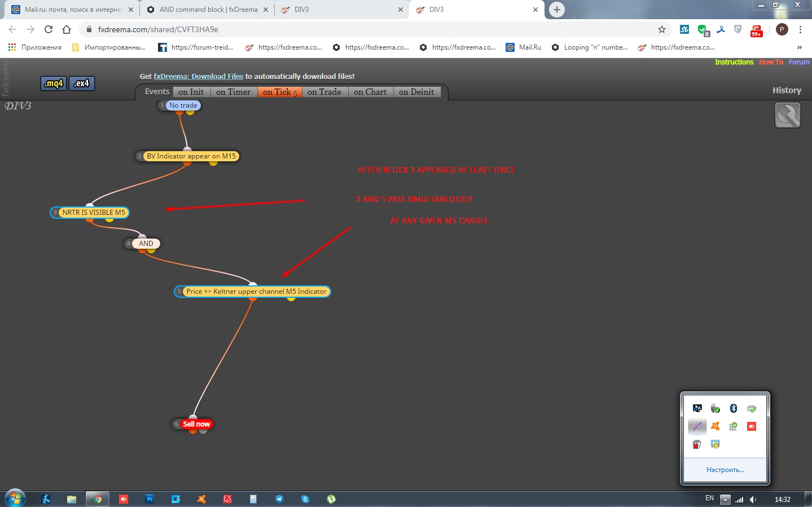Open the Instructions link
Viewport: 812px width, 507px height.
point(734,62)
